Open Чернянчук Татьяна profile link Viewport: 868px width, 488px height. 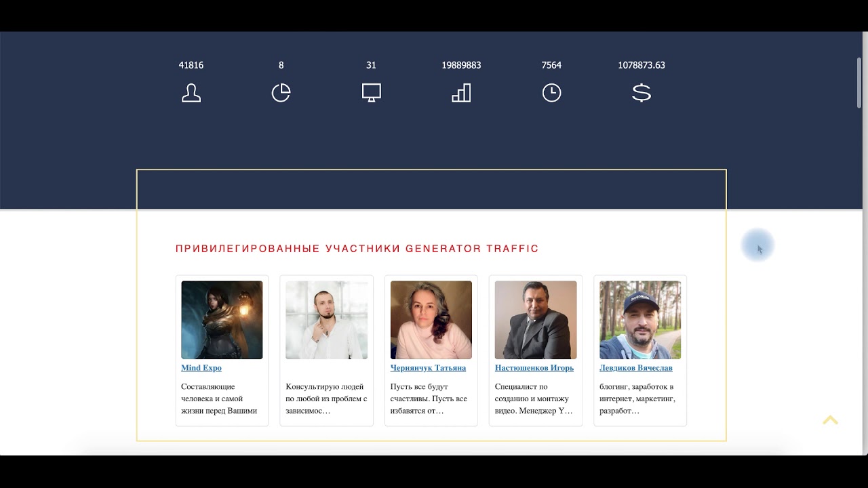click(428, 368)
